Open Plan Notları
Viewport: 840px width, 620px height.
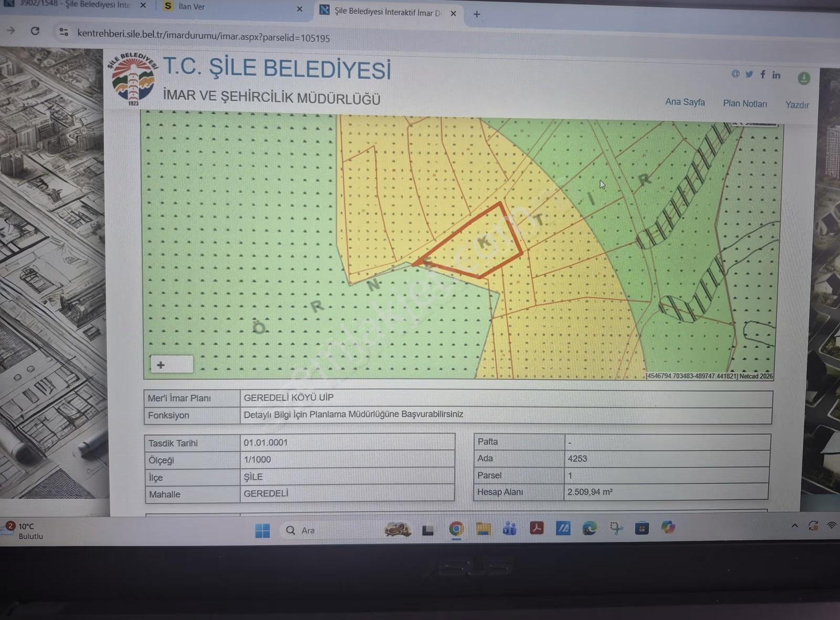click(745, 104)
